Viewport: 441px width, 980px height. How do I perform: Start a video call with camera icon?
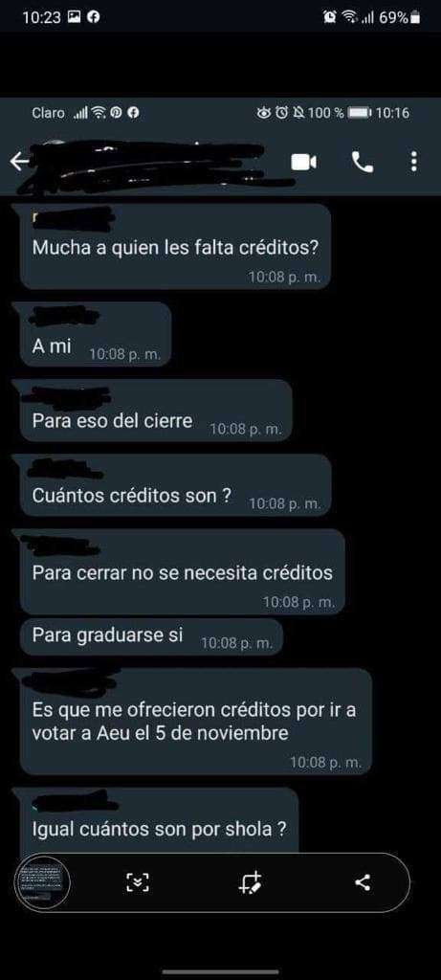[303, 163]
